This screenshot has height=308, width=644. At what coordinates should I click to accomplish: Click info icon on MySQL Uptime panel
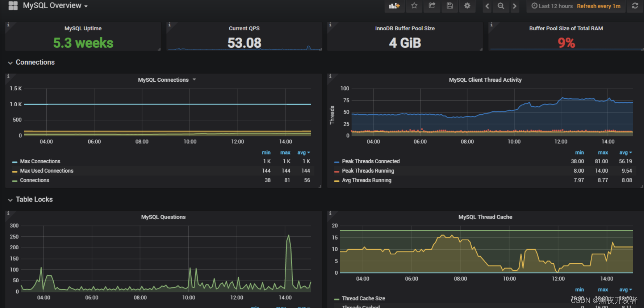(x=8, y=24)
